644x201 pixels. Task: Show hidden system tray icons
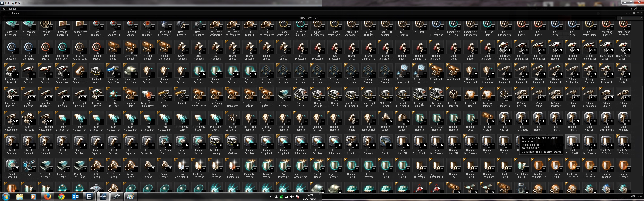click(270, 197)
